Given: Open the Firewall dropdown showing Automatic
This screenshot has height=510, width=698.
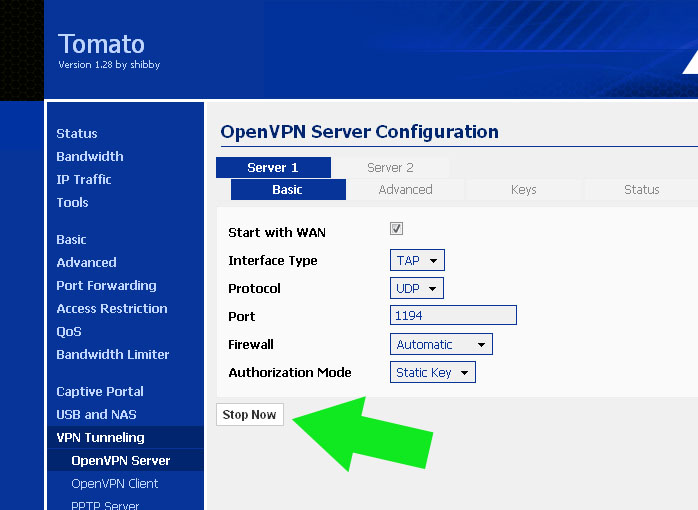Looking at the screenshot, I should pyautogui.click(x=441, y=344).
